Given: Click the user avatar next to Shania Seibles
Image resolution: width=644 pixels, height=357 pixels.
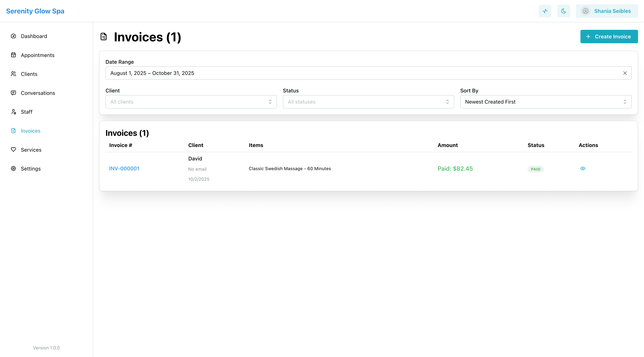Looking at the screenshot, I should tap(586, 11).
